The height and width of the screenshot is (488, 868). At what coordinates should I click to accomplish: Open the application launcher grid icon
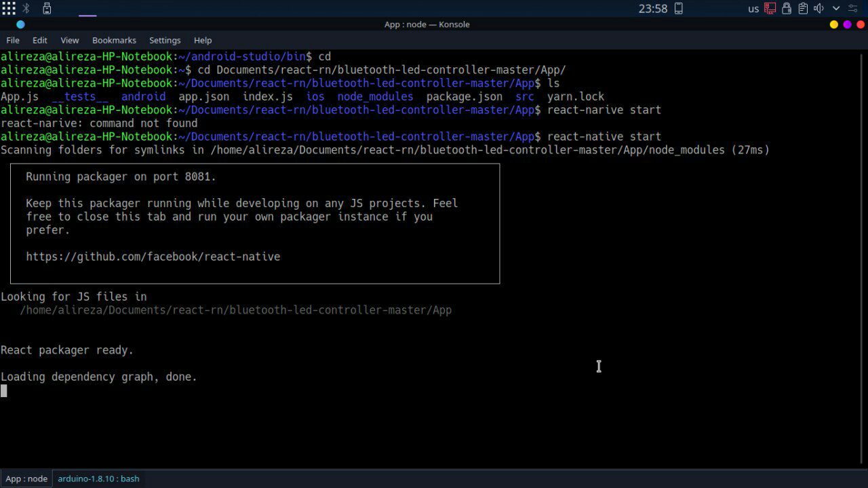tap(9, 8)
